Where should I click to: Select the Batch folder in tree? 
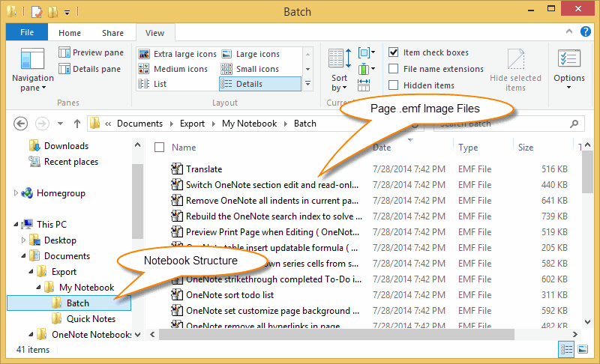pyautogui.click(x=69, y=303)
